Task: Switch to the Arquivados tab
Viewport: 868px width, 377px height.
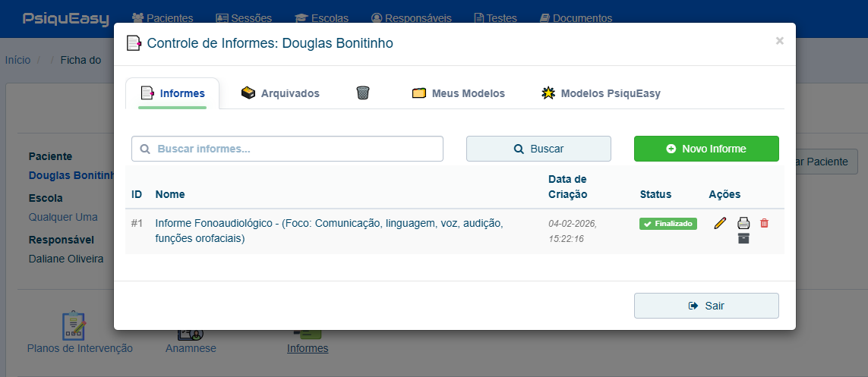Action: click(280, 93)
